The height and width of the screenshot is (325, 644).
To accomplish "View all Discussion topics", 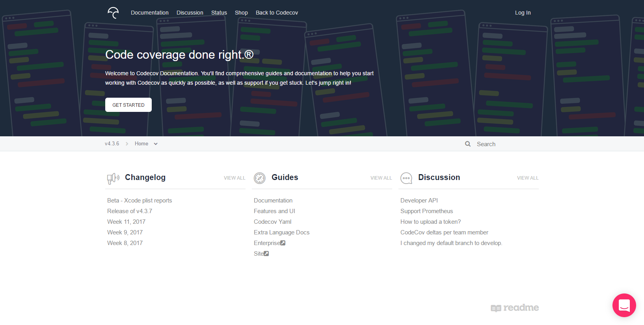I will click(x=528, y=178).
